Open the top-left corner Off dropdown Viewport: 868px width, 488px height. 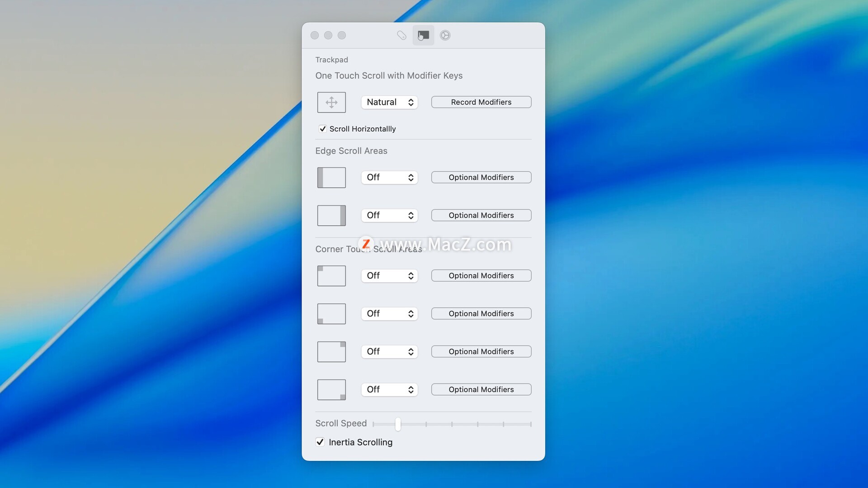tap(389, 276)
